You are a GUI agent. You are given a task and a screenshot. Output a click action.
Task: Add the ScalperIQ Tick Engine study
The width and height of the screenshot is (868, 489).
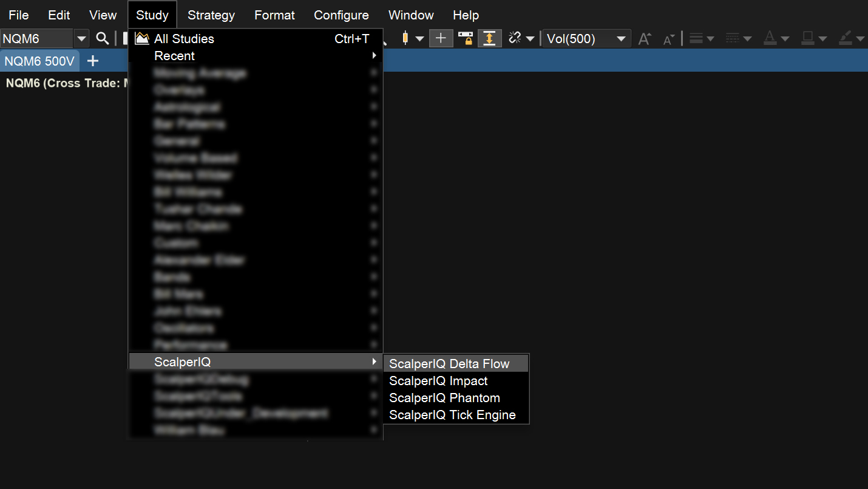456,415
